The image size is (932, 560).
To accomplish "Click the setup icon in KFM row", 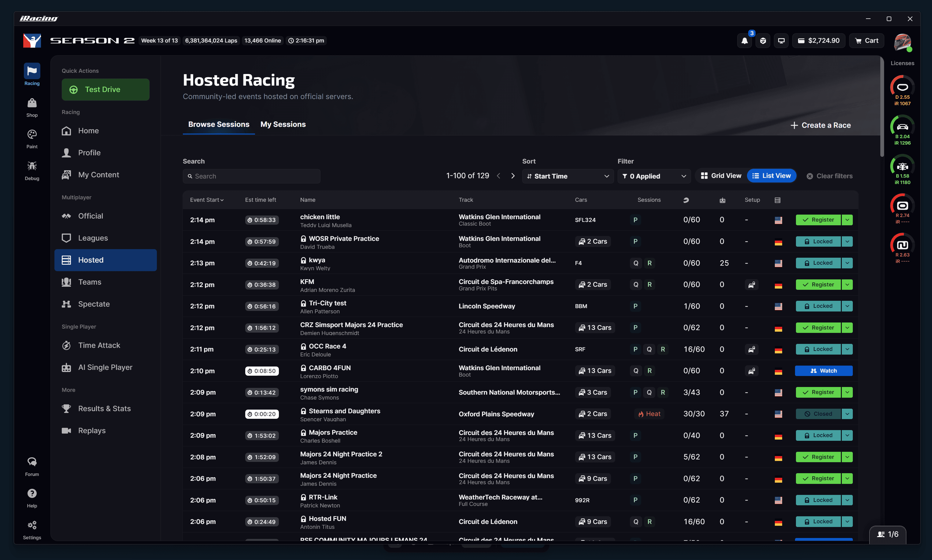I will pos(752,285).
